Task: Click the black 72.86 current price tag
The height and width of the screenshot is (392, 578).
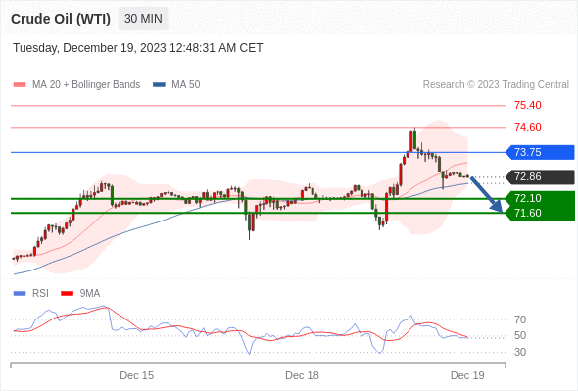Action: (x=540, y=177)
